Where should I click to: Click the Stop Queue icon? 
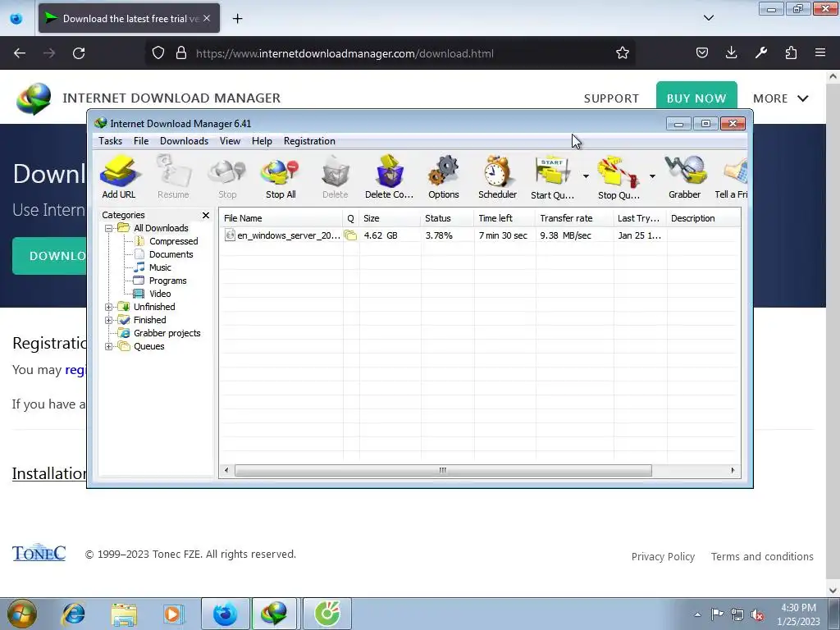point(619,177)
